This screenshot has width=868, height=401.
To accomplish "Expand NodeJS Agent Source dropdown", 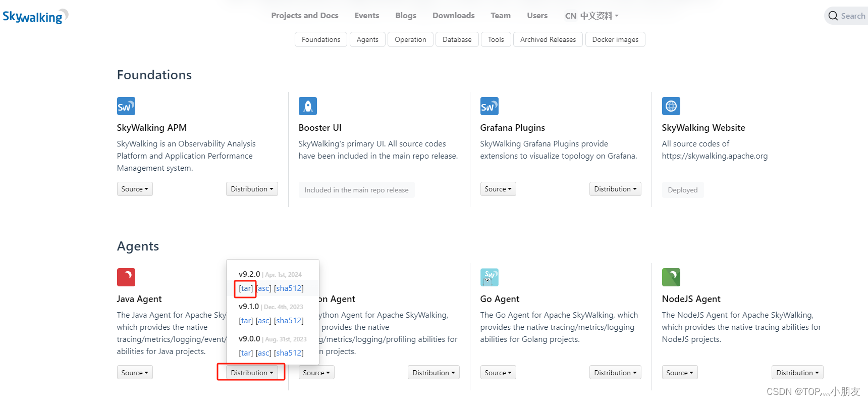I will (680, 373).
